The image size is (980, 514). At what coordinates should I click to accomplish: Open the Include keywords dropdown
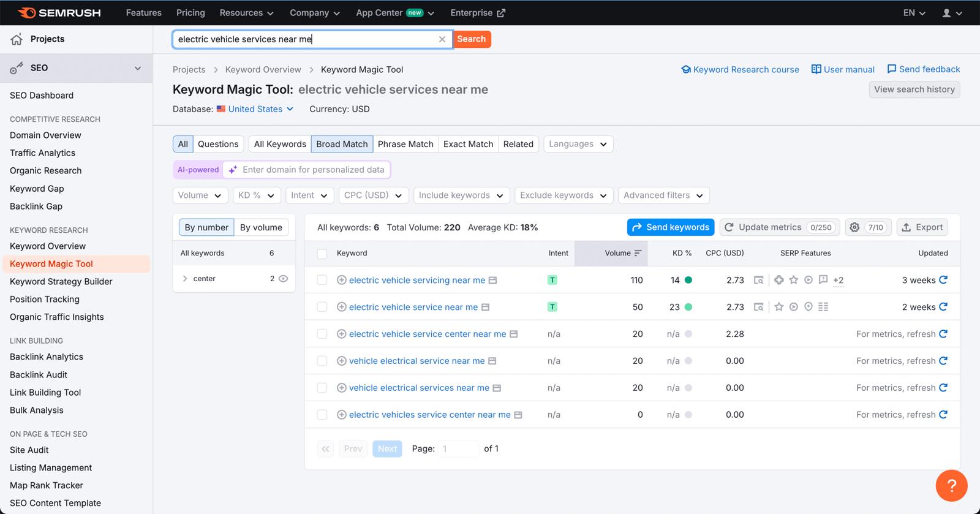[462, 195]
